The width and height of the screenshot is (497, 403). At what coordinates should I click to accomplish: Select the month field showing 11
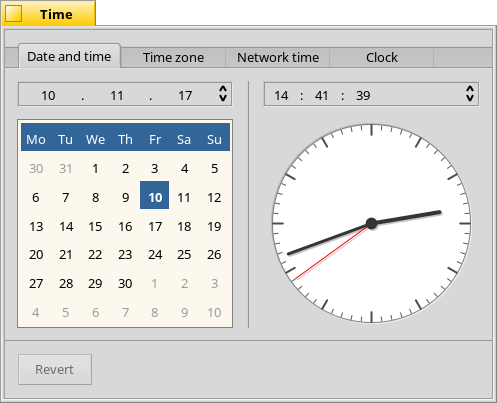[117, 96]
